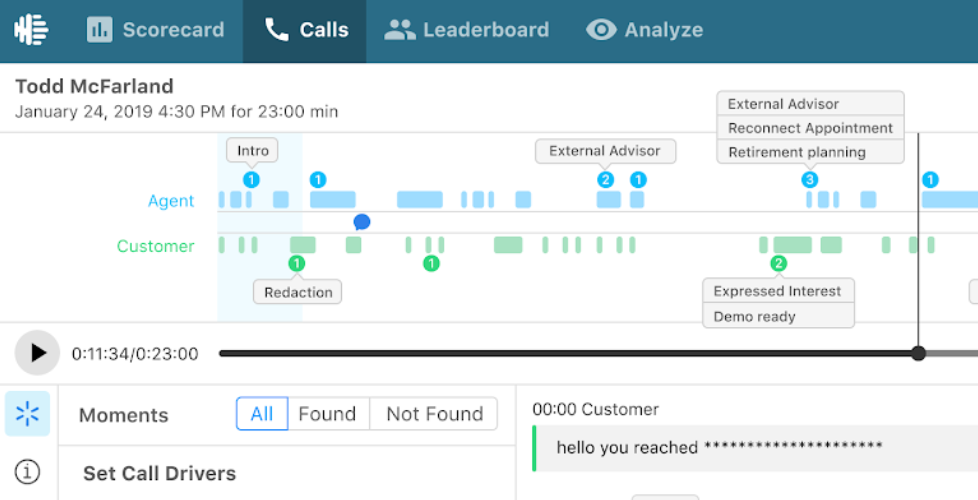Click the waveform app logo icon
The image size is (978, 500).
click(31, 29)
